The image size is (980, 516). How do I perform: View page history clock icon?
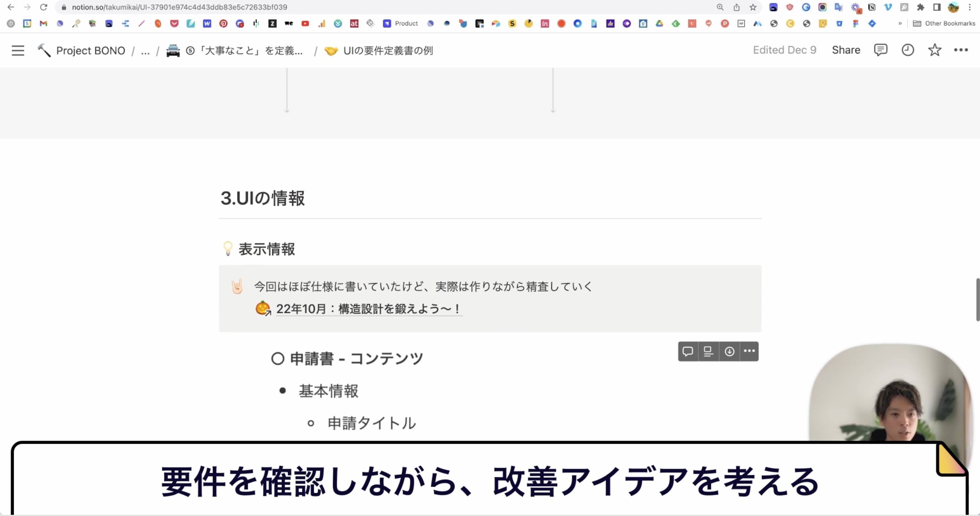(908, 50)
